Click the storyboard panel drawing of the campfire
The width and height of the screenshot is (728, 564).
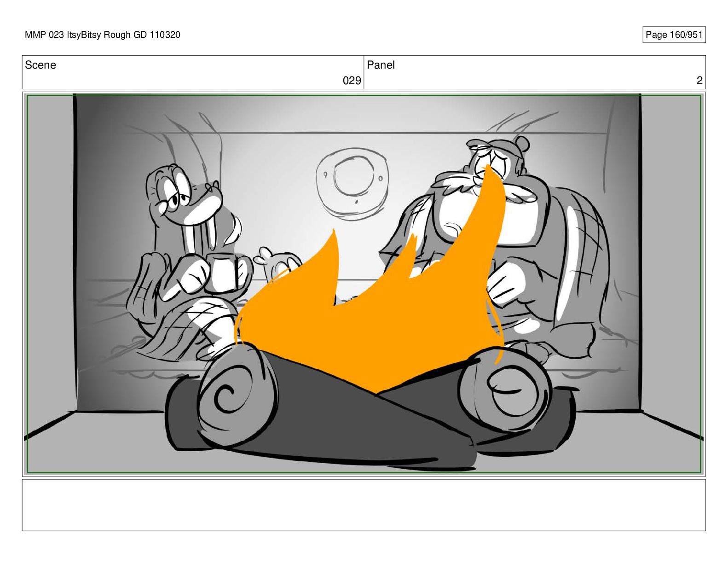coord(364,284)
